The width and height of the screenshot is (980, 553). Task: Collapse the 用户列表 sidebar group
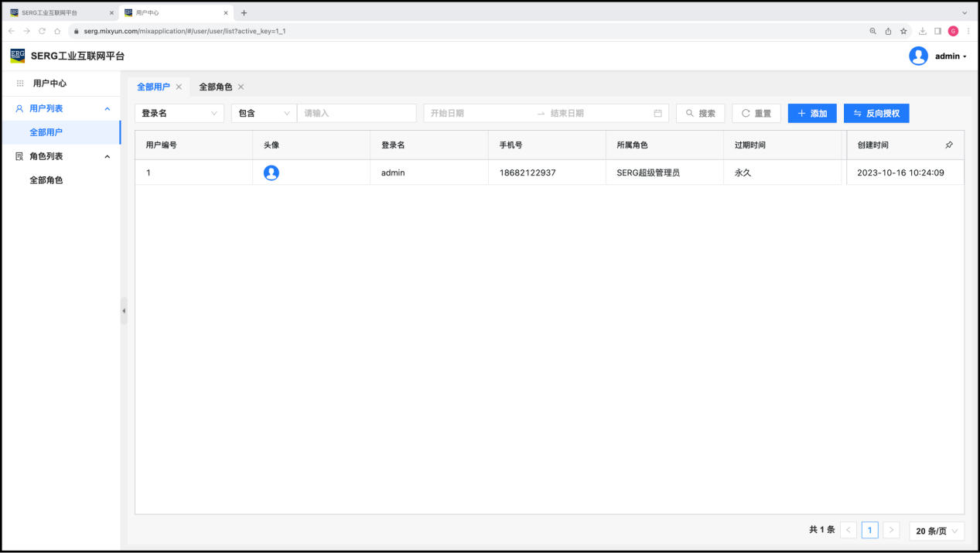107,109
